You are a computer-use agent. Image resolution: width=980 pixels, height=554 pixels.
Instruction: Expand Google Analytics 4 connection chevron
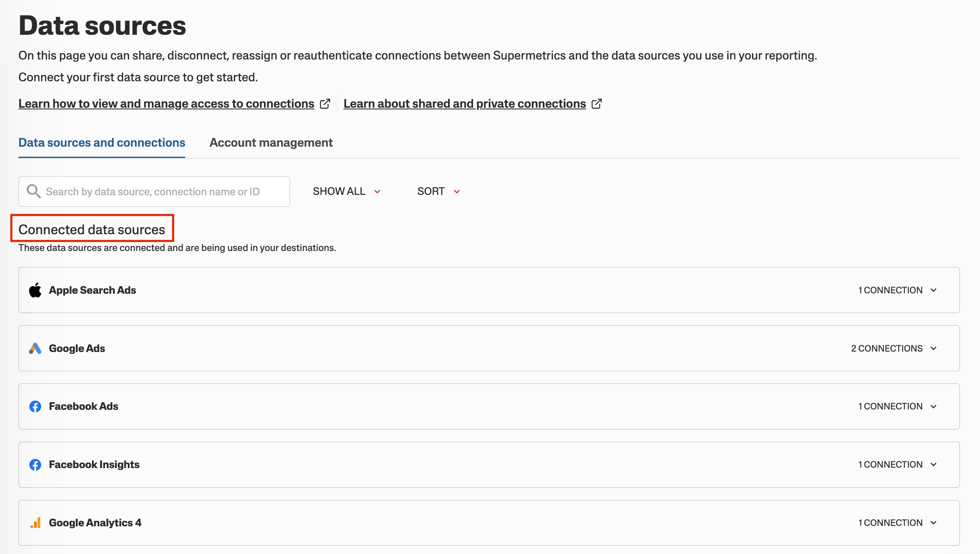(x=933, y=523)
